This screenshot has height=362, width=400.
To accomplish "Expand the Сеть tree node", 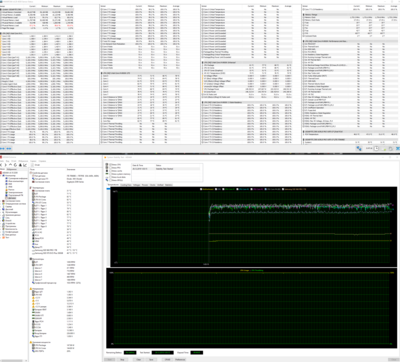I will [1, 218].
